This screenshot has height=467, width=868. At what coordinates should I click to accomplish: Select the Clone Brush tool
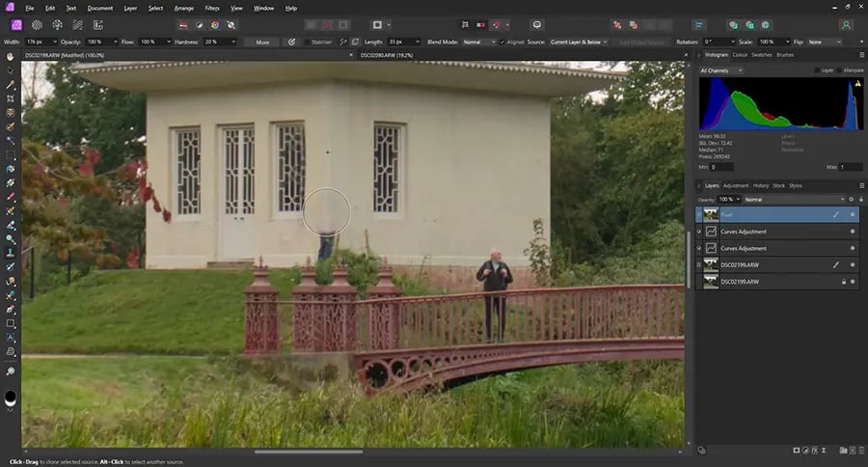pyautogui.click(x=10, y=253)
